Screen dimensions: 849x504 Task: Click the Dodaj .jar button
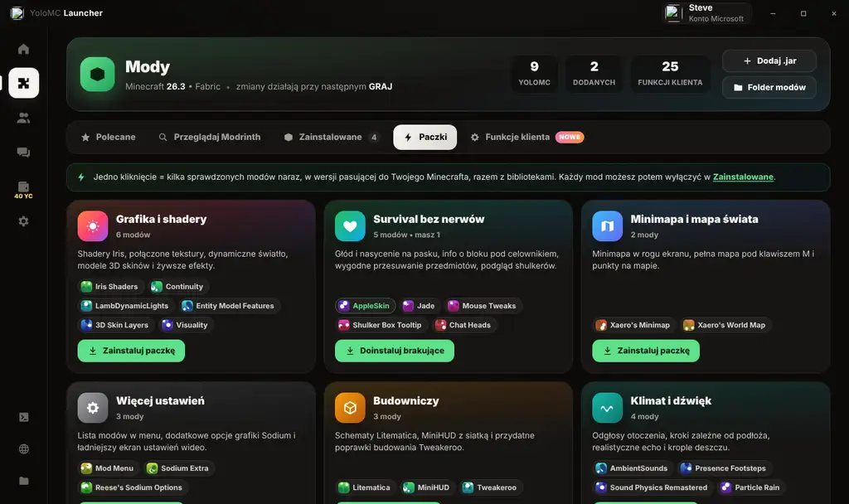pyautogui.click(x=769, y=61)
